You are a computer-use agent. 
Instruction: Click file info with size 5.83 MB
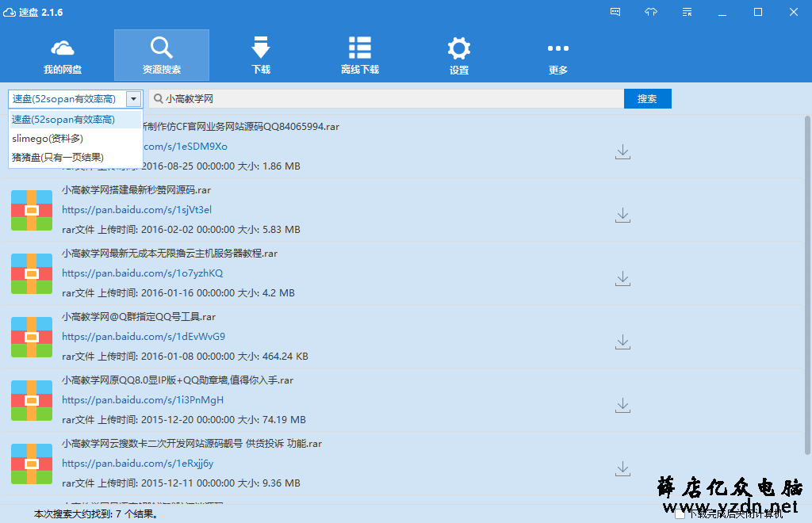[x=181, y=229]
